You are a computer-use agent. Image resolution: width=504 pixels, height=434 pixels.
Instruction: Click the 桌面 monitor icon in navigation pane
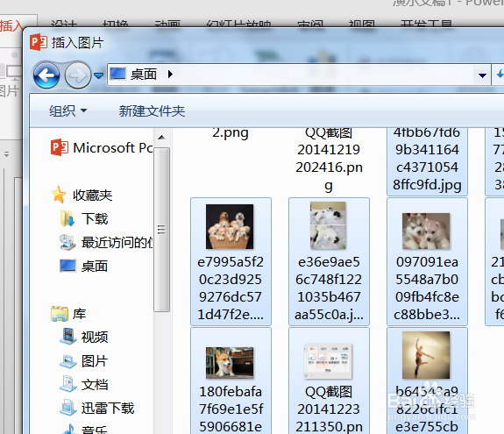67,266
